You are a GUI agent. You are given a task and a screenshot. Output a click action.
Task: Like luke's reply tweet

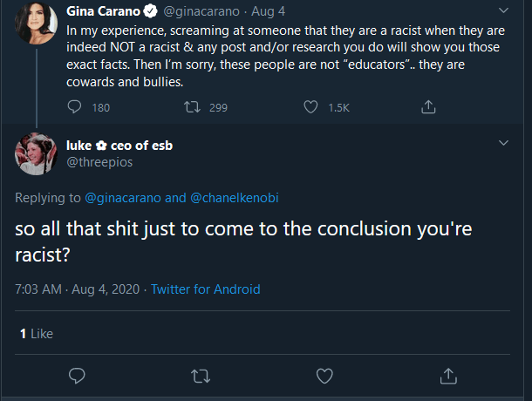pos(325,375)
